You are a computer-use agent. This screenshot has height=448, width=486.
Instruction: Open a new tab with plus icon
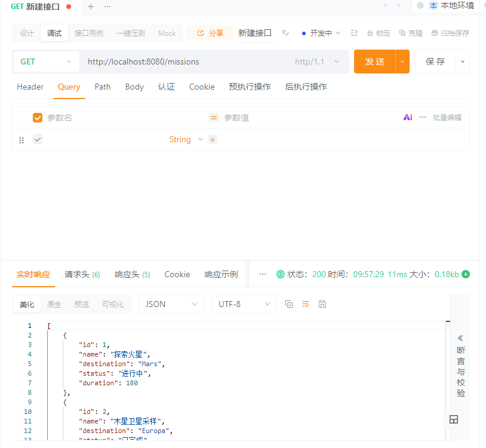(91, 7)
